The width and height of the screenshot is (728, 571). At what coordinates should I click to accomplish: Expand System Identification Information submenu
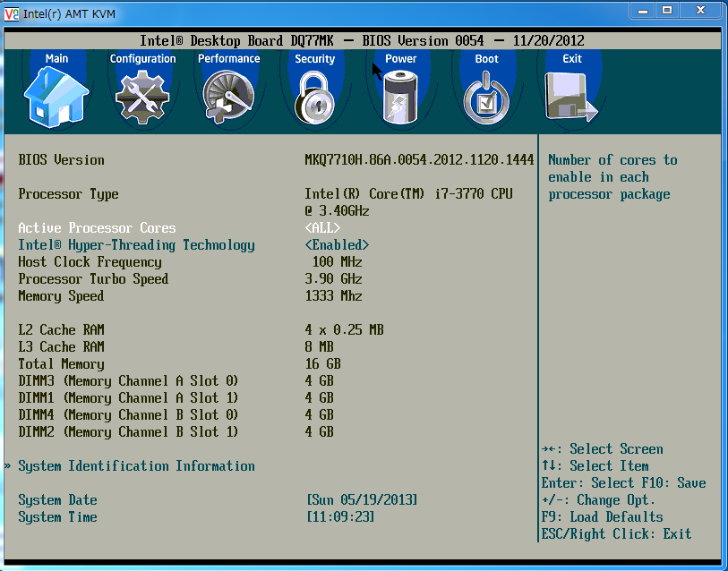tap(136, 466)
